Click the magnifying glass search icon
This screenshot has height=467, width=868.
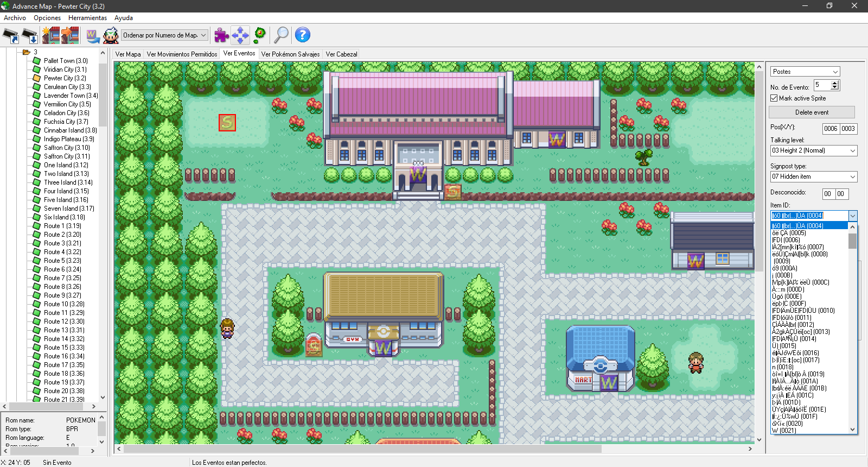281,35
